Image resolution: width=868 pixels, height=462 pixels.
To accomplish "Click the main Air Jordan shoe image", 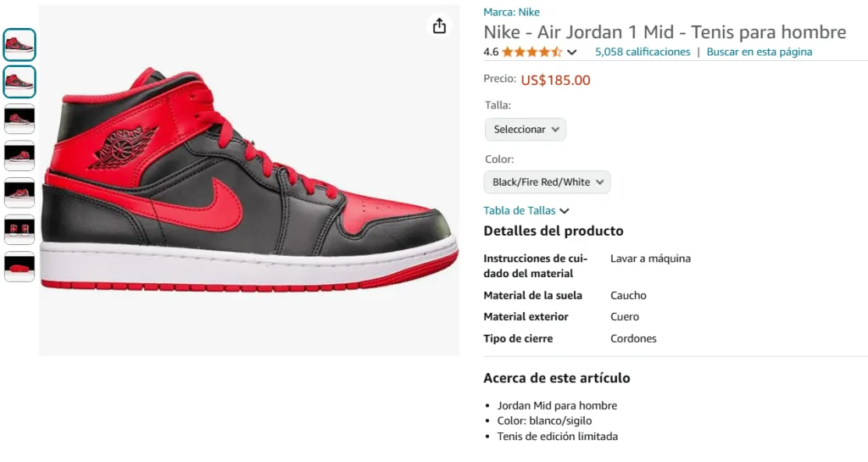I will tap(249, 181).
